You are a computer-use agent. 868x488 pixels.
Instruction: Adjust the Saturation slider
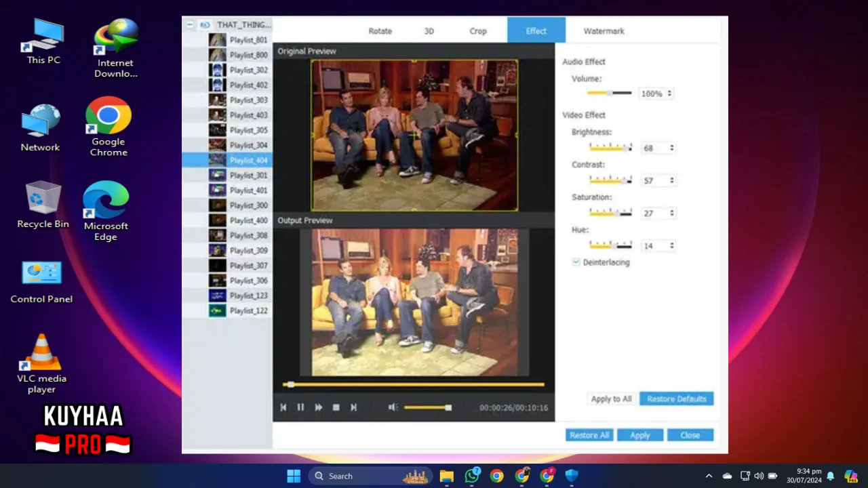click(x=610, y=212)
